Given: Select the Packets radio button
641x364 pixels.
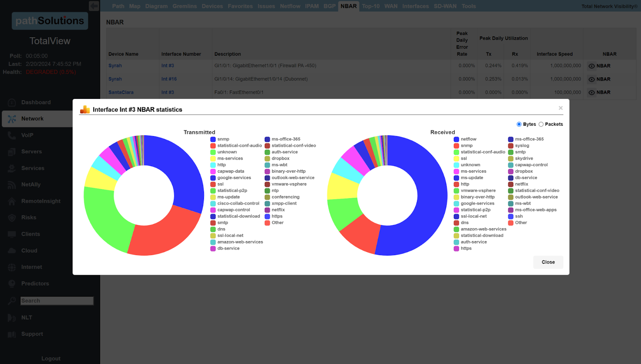Looking at the screenshot, I should tap(541, 124).
